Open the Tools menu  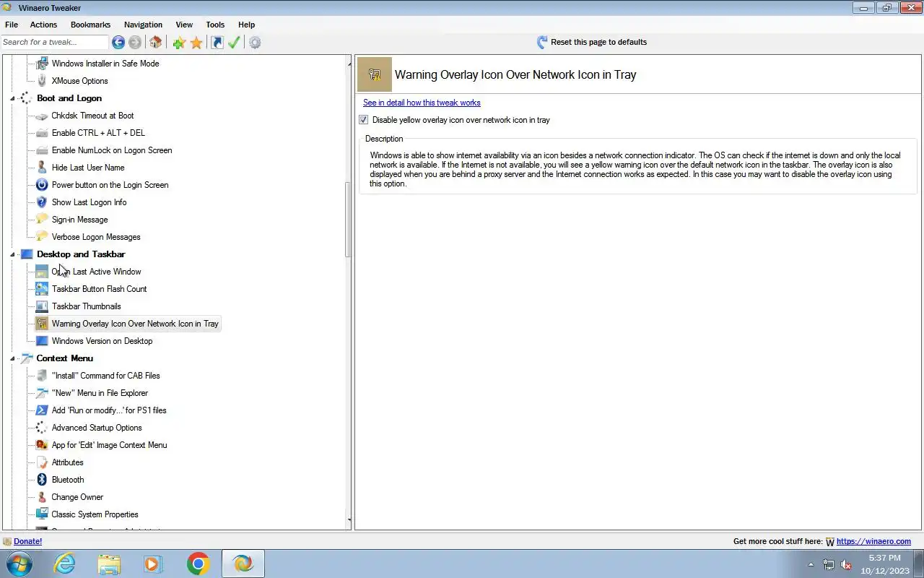pos(215,25)
